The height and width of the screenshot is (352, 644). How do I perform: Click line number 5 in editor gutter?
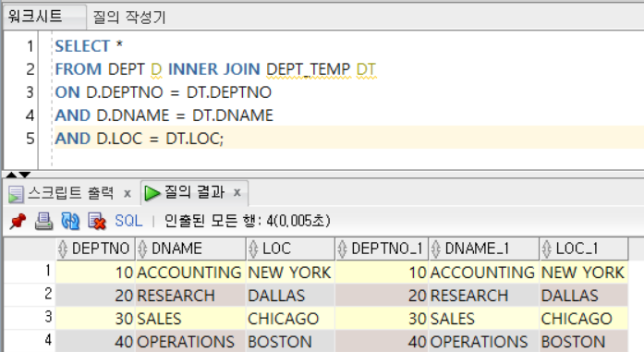pos(30,139)
